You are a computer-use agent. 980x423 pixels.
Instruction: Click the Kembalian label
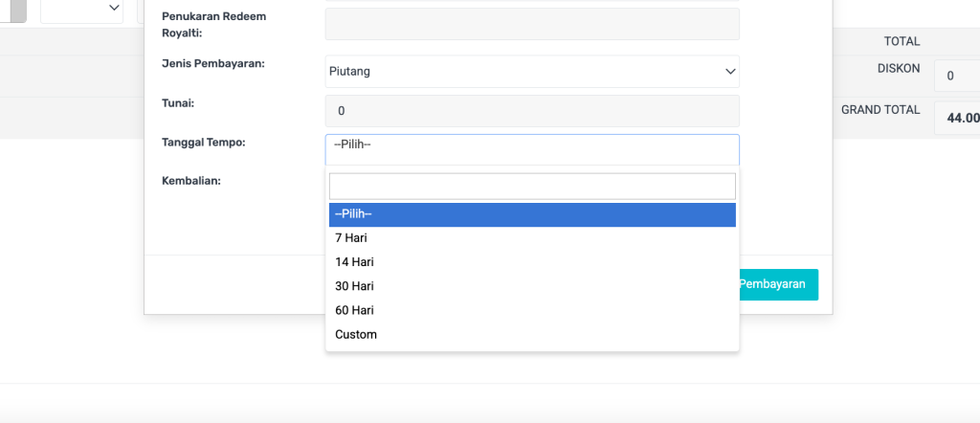pos(192,180)
